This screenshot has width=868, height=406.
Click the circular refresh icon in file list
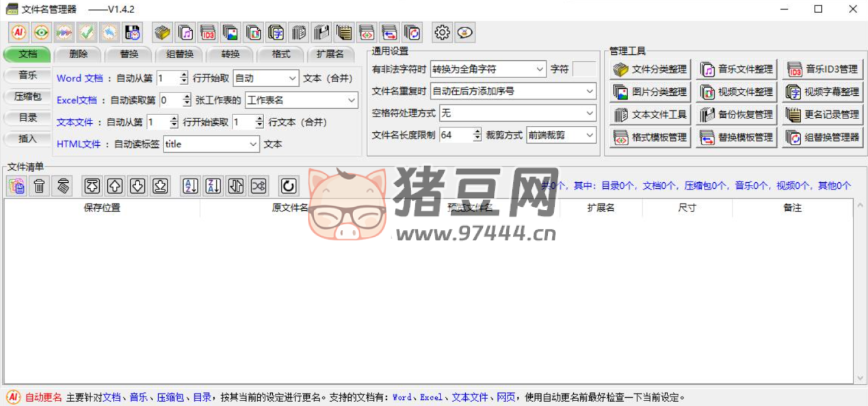(289, 186)
